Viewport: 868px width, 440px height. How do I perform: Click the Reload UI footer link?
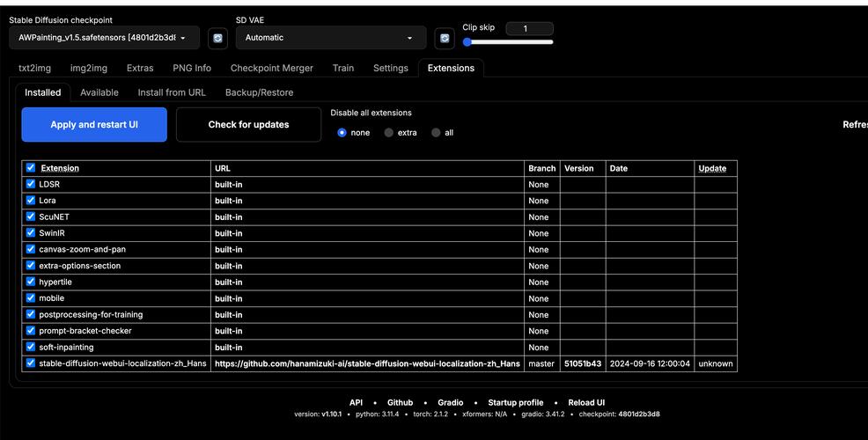tap(586, 402)
